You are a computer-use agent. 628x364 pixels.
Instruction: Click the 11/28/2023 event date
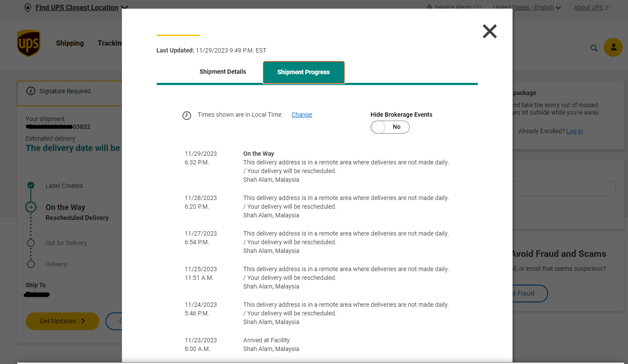(201, 198)
